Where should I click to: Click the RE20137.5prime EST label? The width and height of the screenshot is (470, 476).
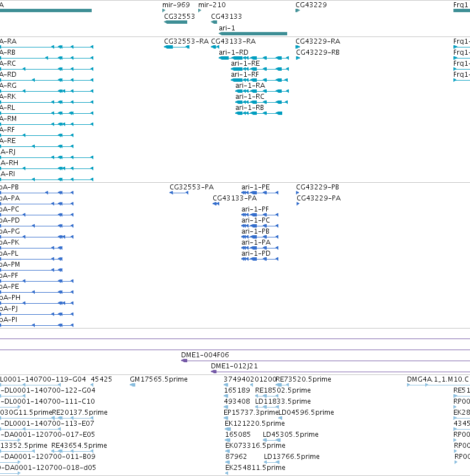click(80, 412)
